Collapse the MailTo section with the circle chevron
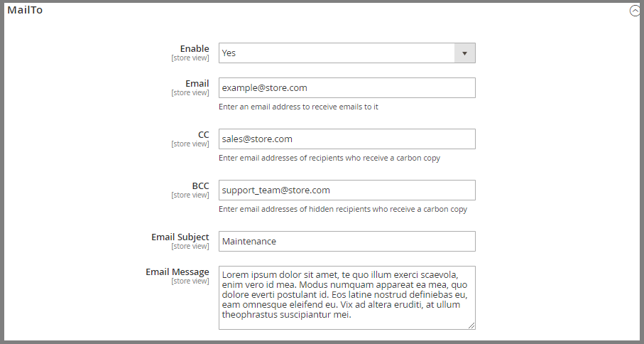The height and width of the screenshot is (344, 644). tap(635, 11)
